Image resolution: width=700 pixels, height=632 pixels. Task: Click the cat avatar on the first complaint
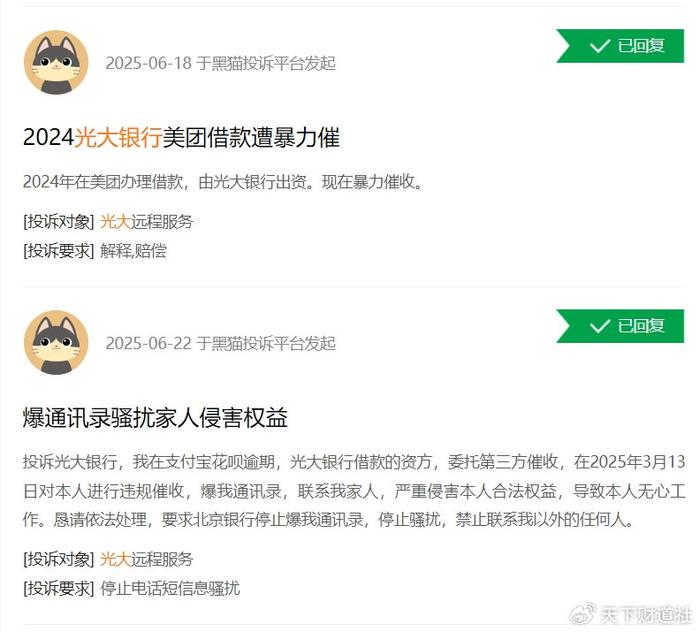[56, 62]
